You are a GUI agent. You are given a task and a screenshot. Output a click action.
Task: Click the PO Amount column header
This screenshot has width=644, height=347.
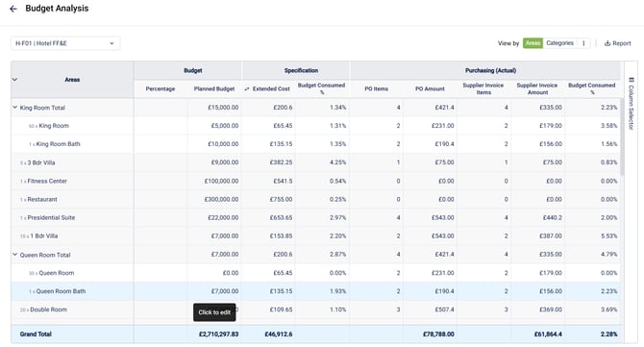coord(430,88)
